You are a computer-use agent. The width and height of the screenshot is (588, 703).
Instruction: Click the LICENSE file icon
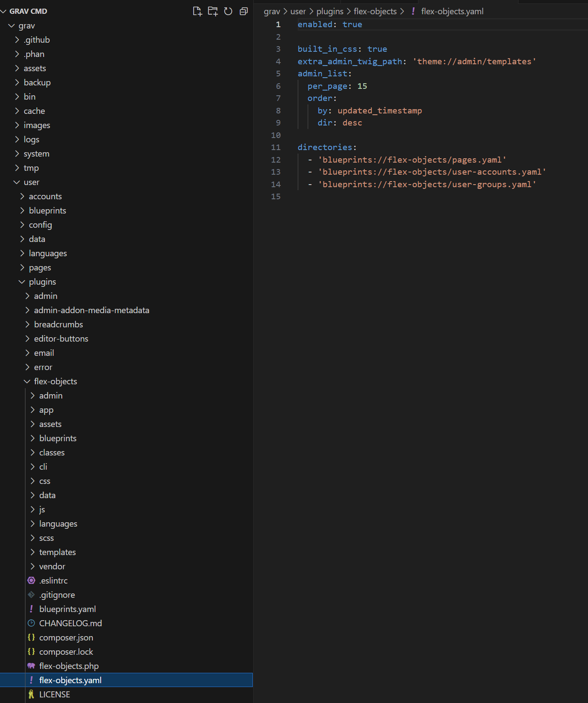click(x=31, y=694)
